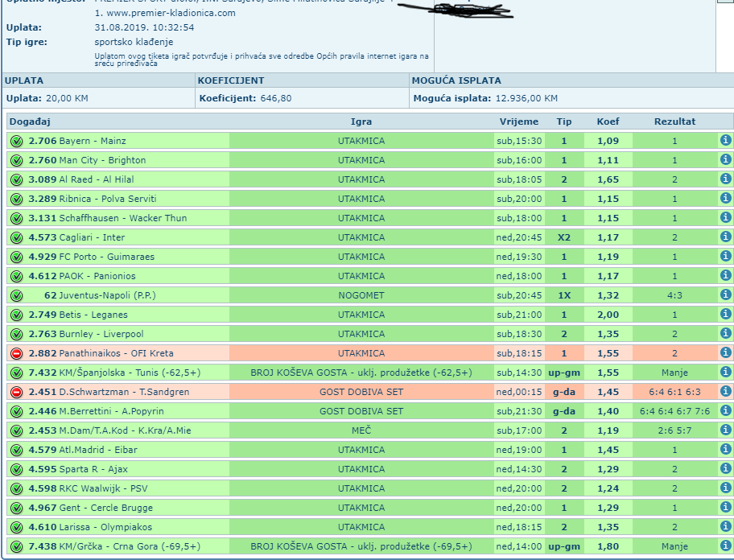Click payment date 31.08.2019. 10:32:54
Viewport: 734px width, 560px height.
click(144, 27)
